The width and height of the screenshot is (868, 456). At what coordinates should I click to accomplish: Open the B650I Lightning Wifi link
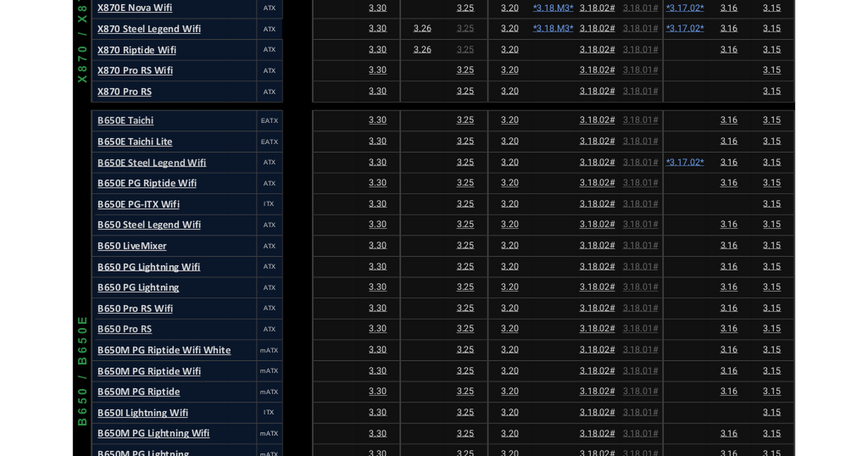coord(142,413)
